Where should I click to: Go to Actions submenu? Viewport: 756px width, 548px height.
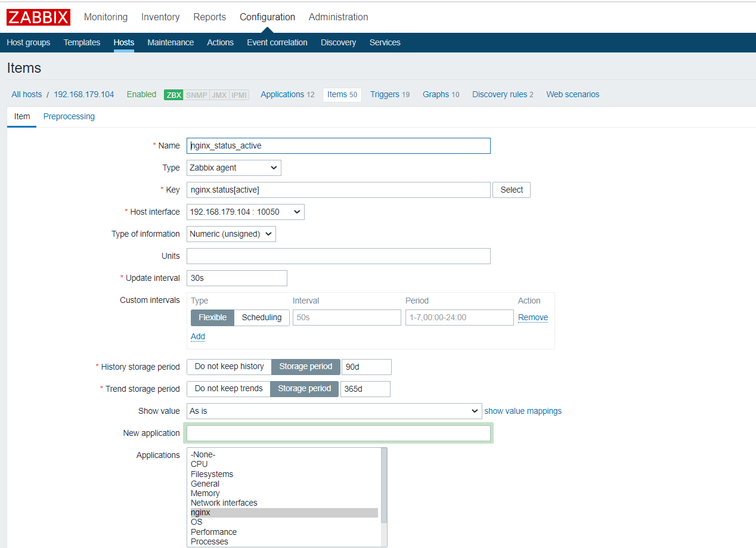(220, 42)
